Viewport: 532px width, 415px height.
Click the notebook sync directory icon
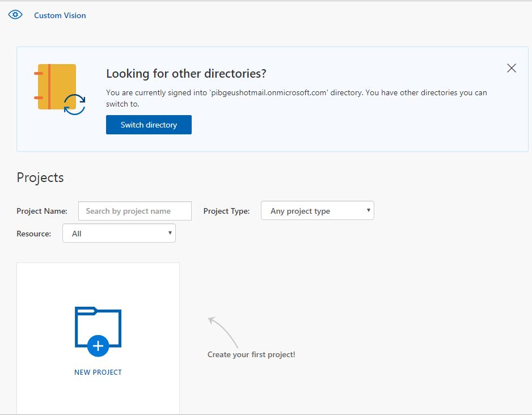pos(60,89)
